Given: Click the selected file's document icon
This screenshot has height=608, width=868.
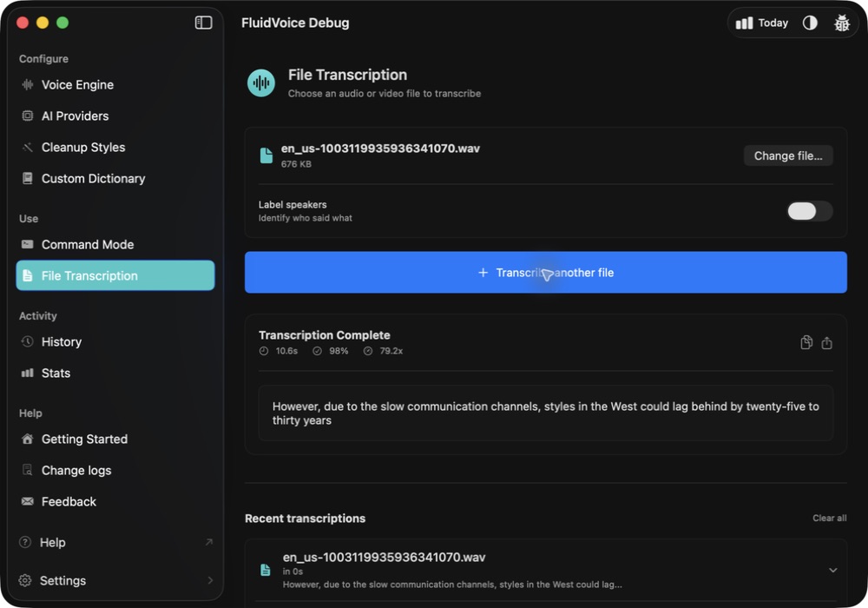Looking at the screenshot, I should pyautogui.click(x=266, y=155).
